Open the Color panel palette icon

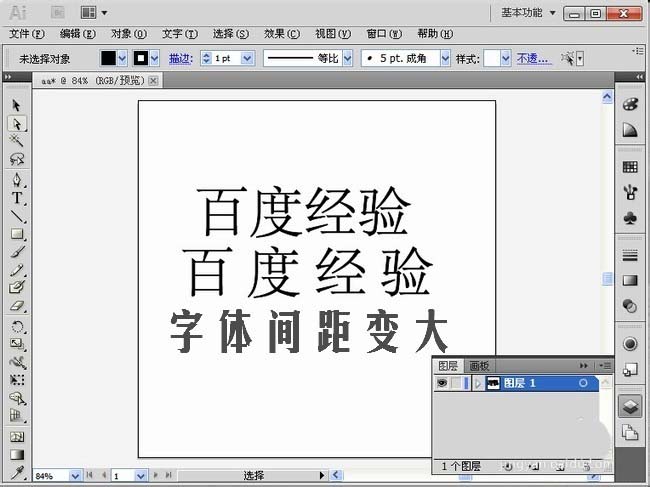pos(630,104)
